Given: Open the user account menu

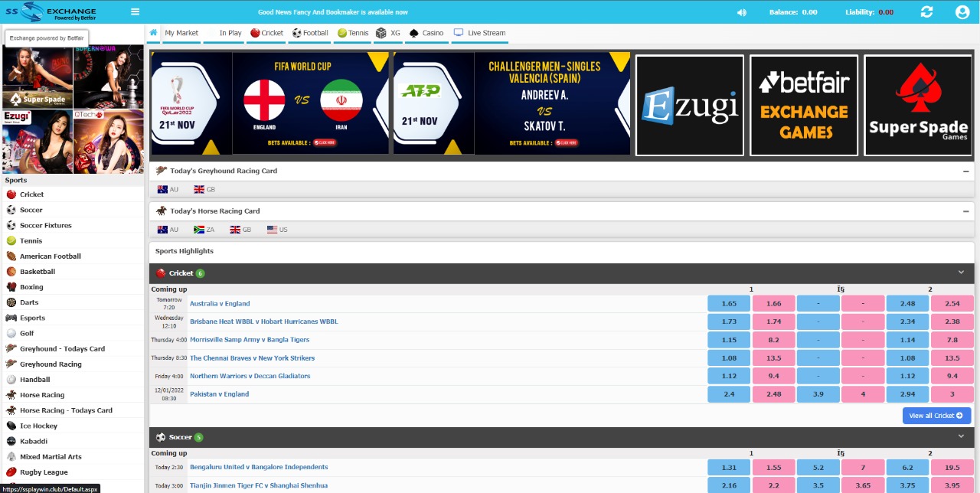Looking at the screenshot, I should 962,11.
